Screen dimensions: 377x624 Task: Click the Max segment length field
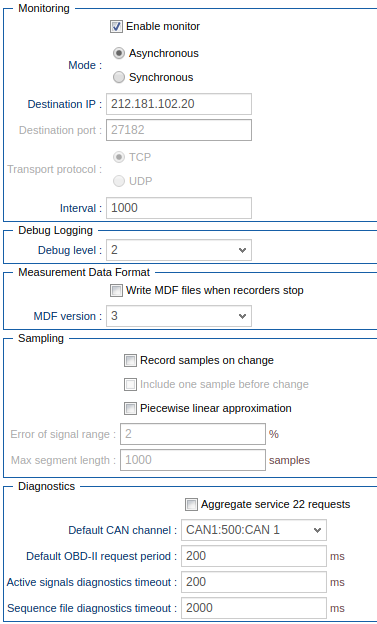[193, 460]
